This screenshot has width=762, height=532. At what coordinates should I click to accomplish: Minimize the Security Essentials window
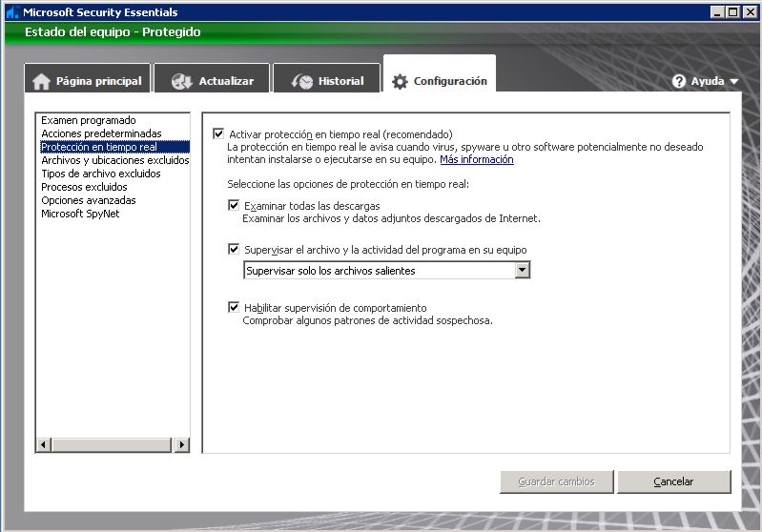point(717,12)
